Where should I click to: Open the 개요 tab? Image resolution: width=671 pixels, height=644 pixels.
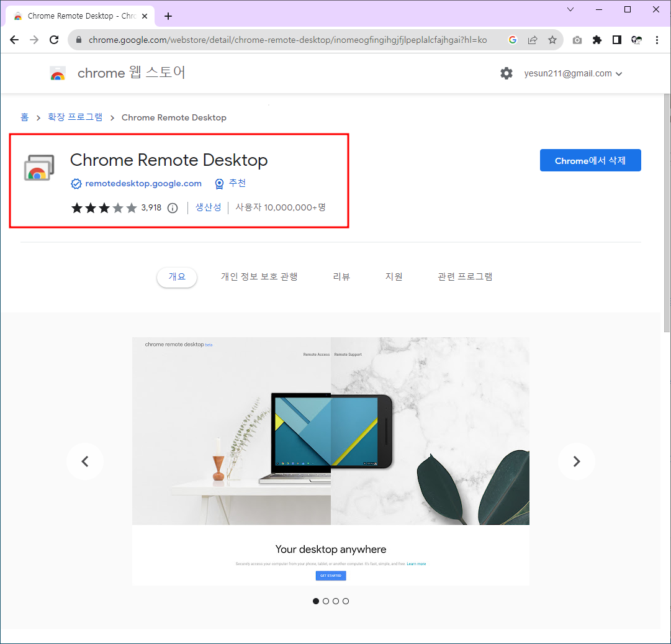pos(177,277)
